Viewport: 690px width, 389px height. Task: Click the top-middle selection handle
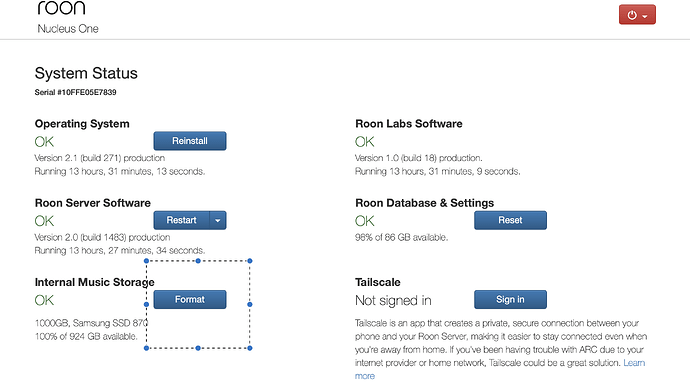(x=198, y=261)
